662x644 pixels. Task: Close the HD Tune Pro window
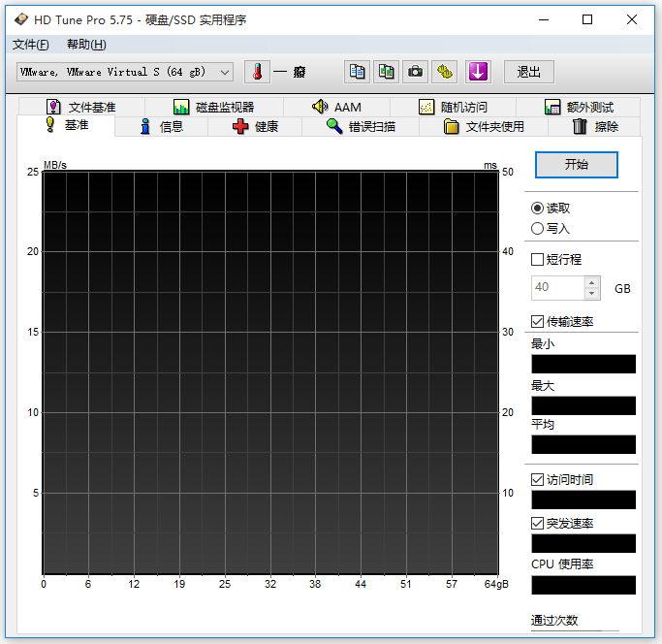click(x=632, y=19)
